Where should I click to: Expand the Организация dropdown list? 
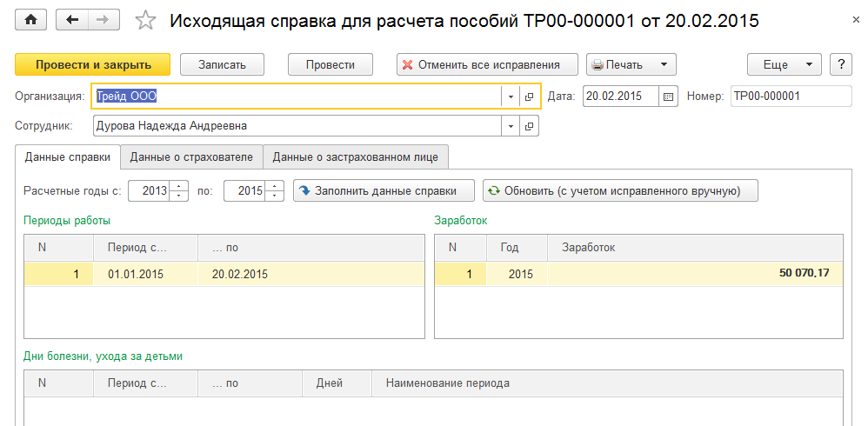(x=511, y=97)
